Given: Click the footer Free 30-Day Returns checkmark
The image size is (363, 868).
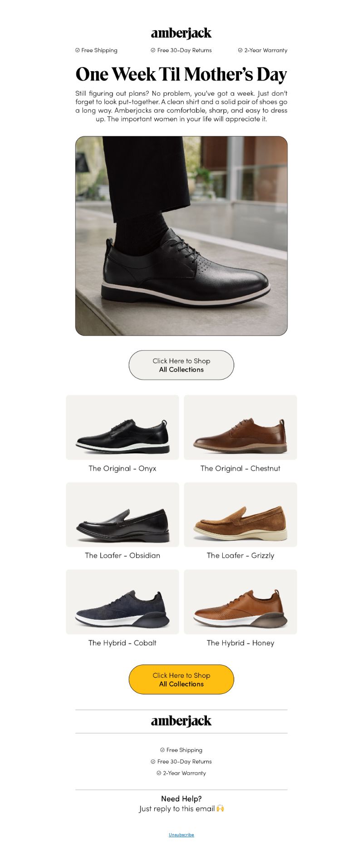Looking at the screenshot, I should point(153,761).
